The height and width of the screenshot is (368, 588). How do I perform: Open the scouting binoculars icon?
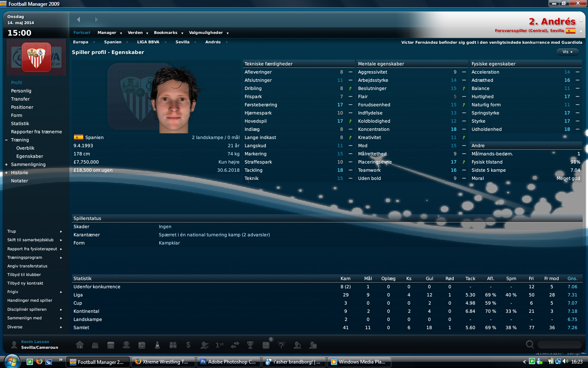pyautogui.click(x=173, y=345)
